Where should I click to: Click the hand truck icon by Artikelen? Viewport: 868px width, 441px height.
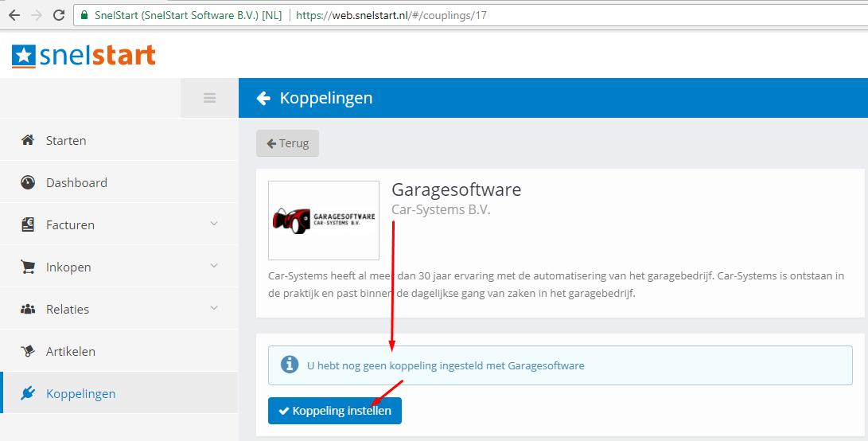(28, 351)
